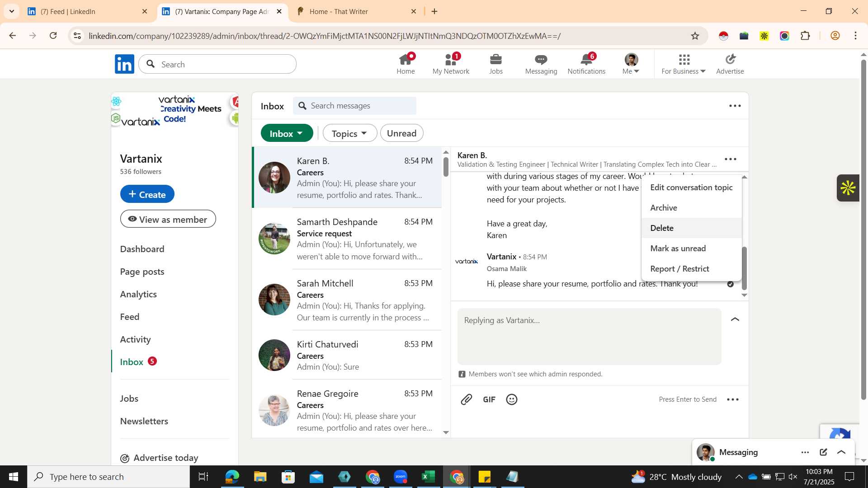Screen dimensions: 868x488
Task: Open inbox options three-dot menu
Action: (735, 106)
